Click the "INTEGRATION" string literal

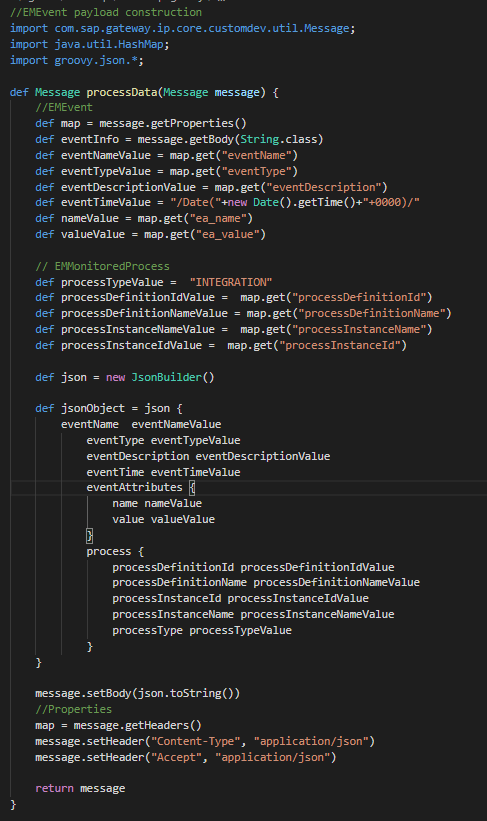231,282
